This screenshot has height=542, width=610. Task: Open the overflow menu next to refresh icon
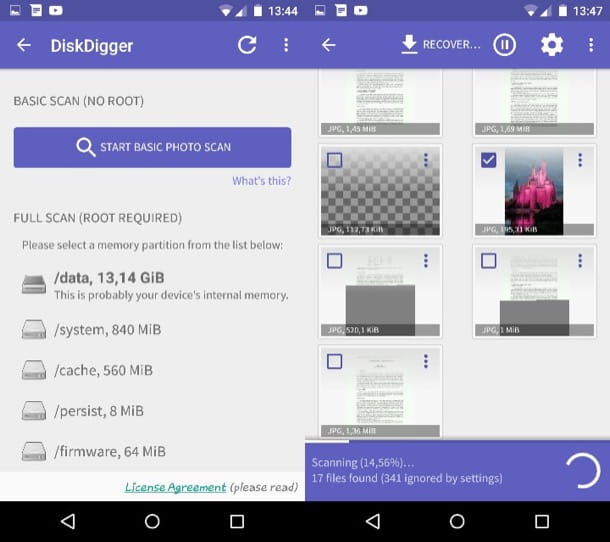(x=286, y=45)
